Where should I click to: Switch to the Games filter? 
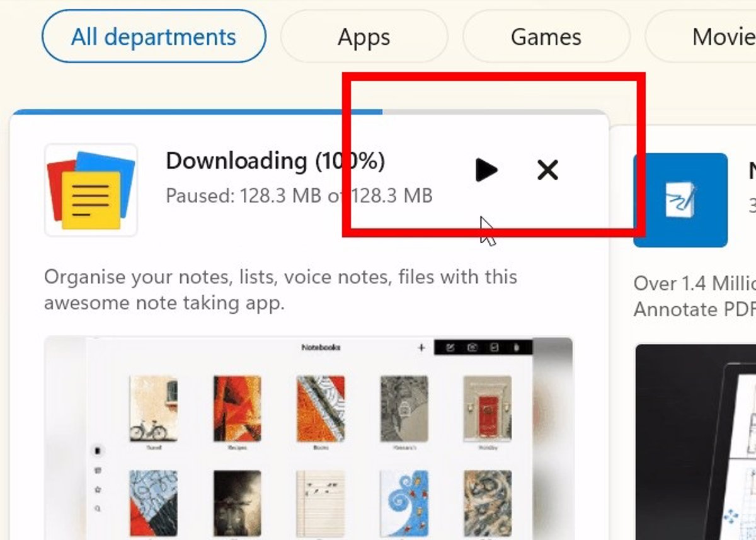coord(546,37)
